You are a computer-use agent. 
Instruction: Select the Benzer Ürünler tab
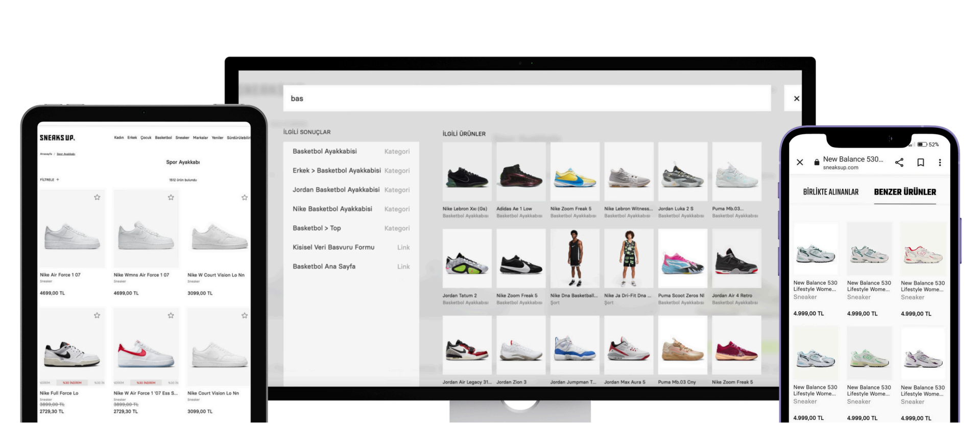click(x=904, y=192)
